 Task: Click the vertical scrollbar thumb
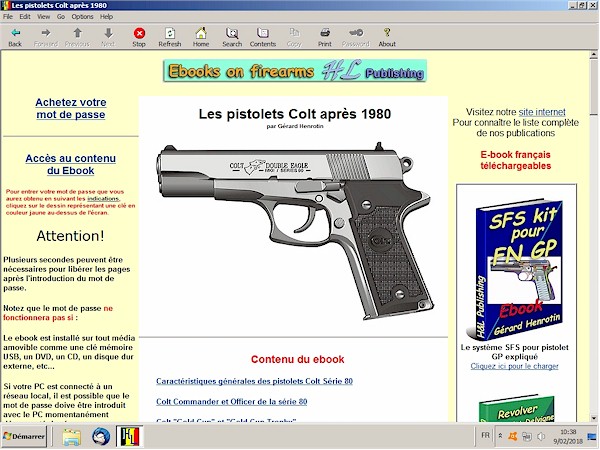(x=594, y=87)
